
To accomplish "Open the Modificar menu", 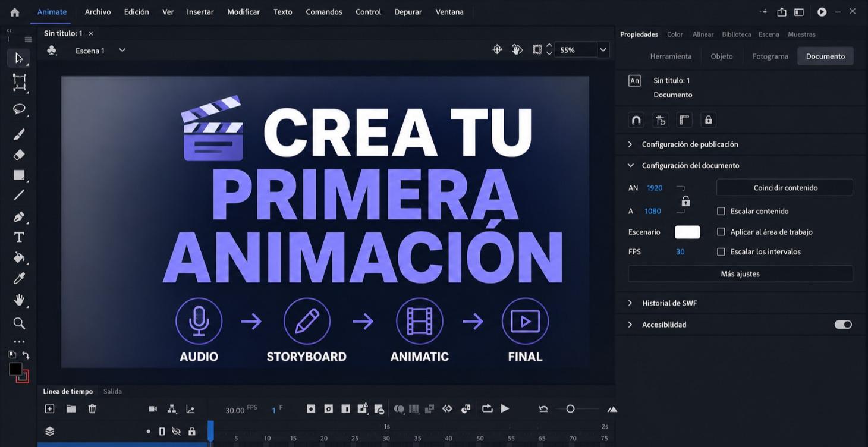I will [243, 12].
